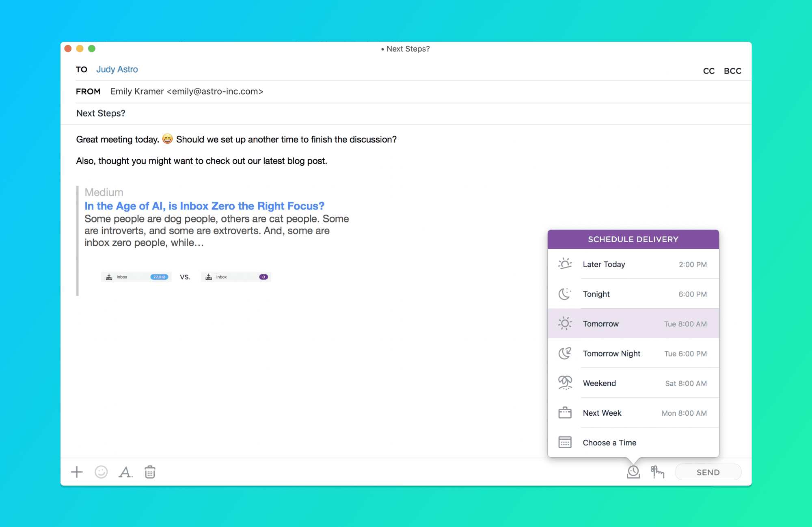The height and width of the screenshot is (527, 812).
Task: Click the Next Steps? subject field
Action: [x=101, y=113]
